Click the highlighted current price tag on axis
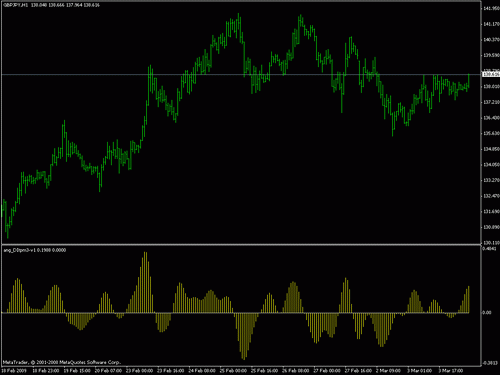Screen dimensions: 500x375 coord(491,74)
